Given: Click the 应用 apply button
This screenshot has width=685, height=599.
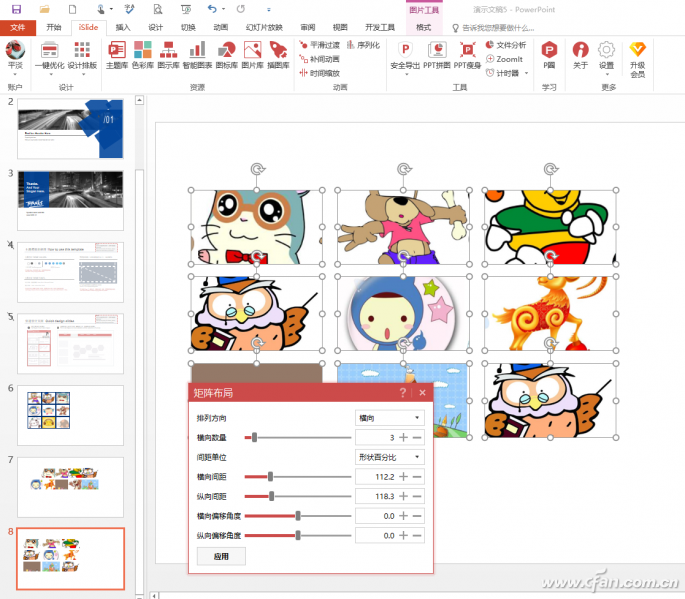Looking at the screenshot, I should (221, 556).
